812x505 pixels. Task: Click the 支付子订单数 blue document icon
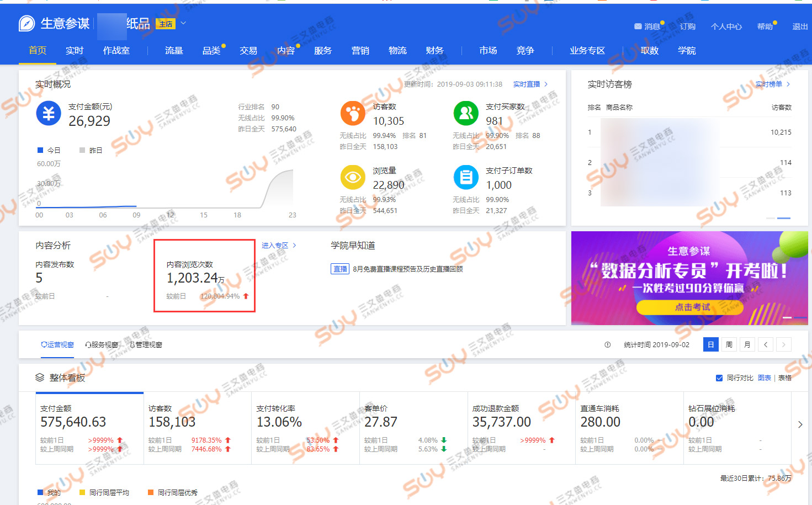pos(466,178)
